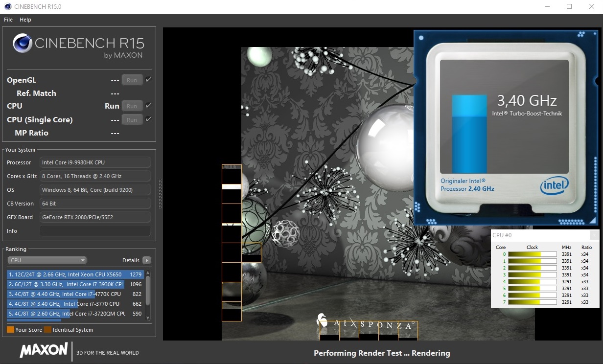Click the Intel logo on Turbo Boost gadget
The image size is (603, 364).
[555, 186]
